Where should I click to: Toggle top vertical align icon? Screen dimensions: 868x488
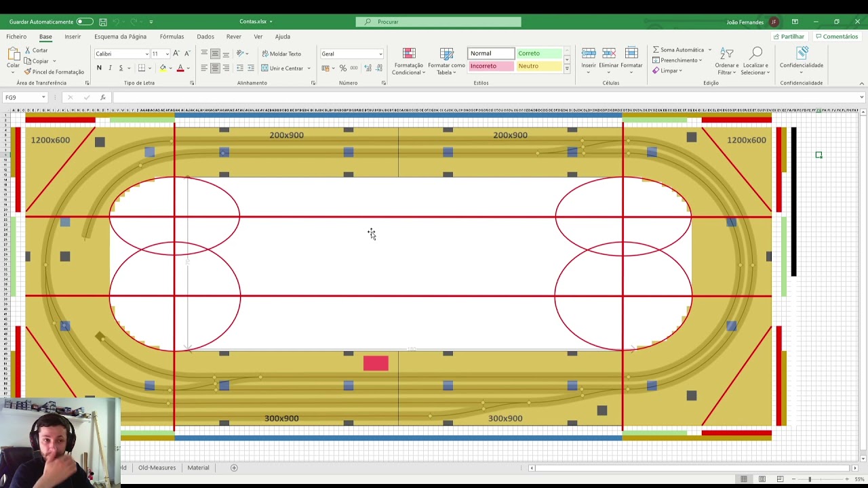point(204,54)
